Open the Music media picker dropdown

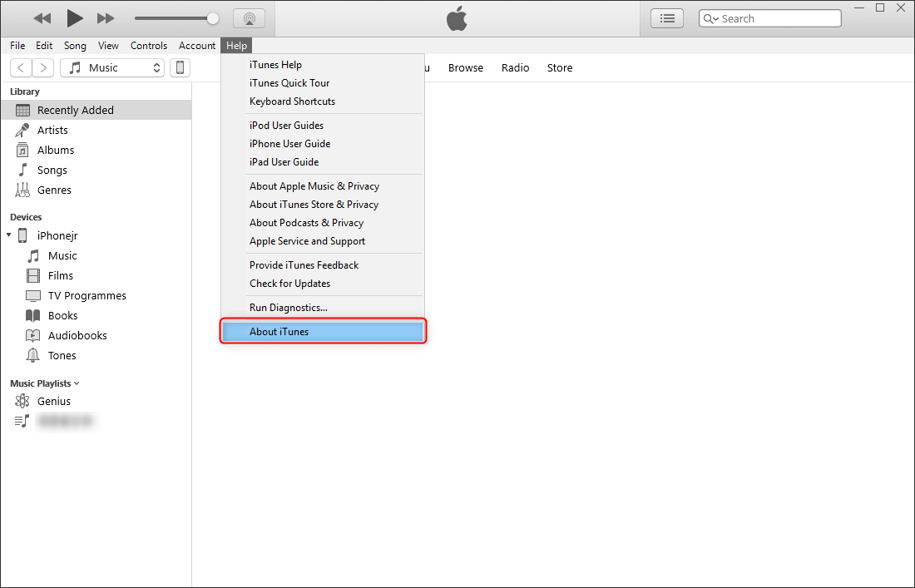click(112, 67)
